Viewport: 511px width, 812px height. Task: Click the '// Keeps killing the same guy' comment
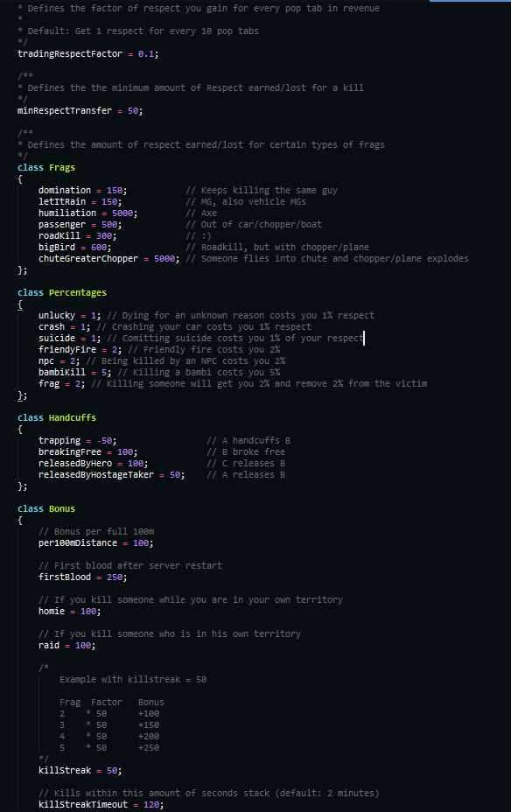click(x=262, y=191)
